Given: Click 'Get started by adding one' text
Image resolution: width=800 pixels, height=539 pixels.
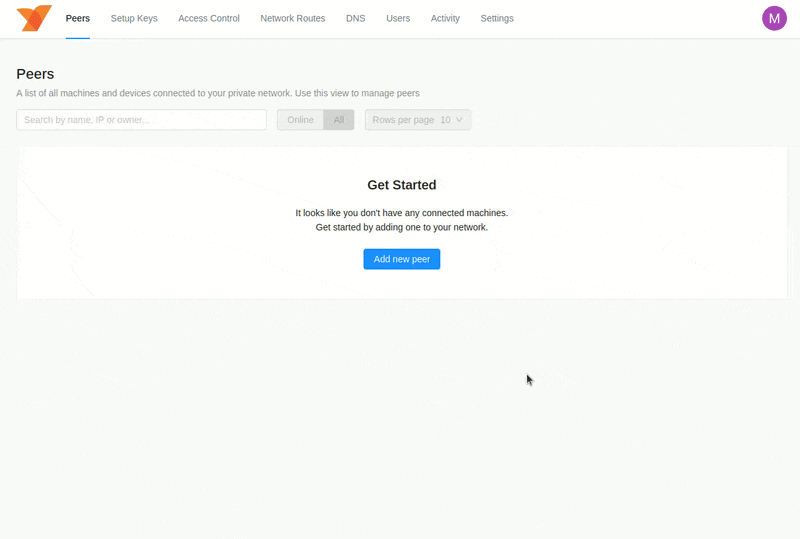Looking at the screenshot, I should click(402, 227).
